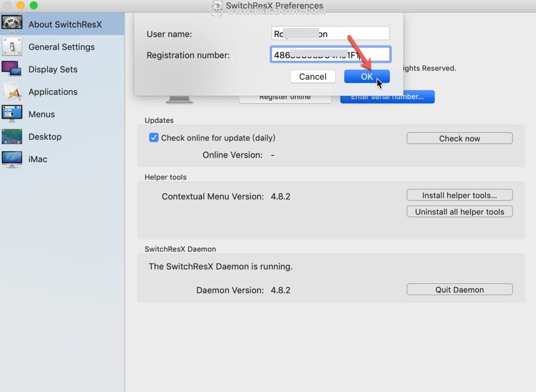Focus the User name field
This screenshot has height=392, width=536.
(331, 34)
